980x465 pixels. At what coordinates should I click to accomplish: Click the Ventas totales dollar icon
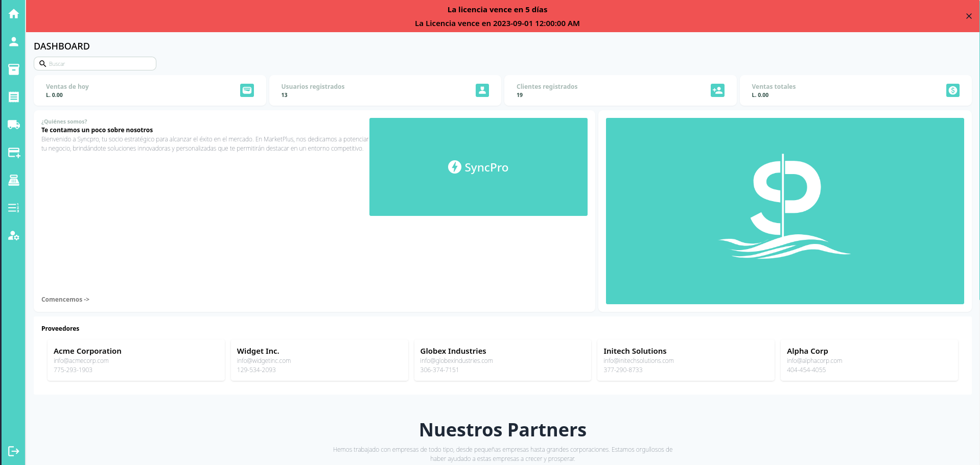tap(952, 90)
